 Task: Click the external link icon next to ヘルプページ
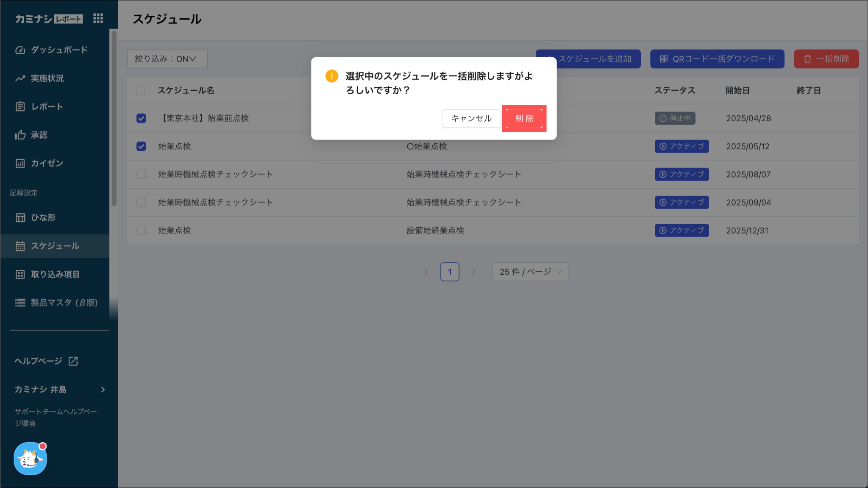[x=73, y=361]
